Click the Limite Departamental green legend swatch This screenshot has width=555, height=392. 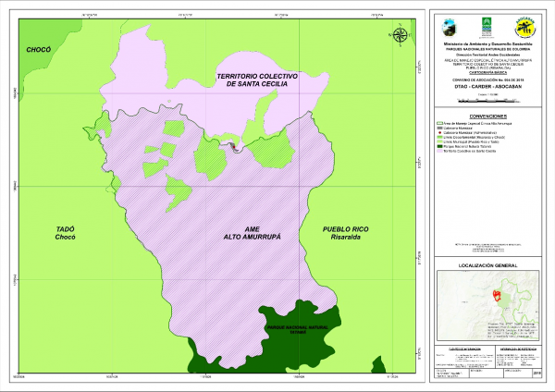(x=440, y=137)
